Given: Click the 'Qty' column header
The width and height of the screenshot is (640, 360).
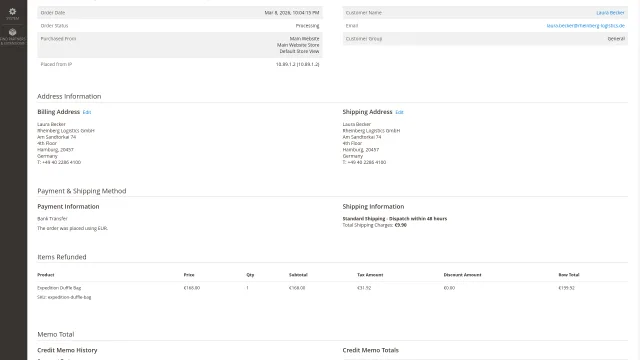Looking at the screenshot, I should [x=250, y=275].
